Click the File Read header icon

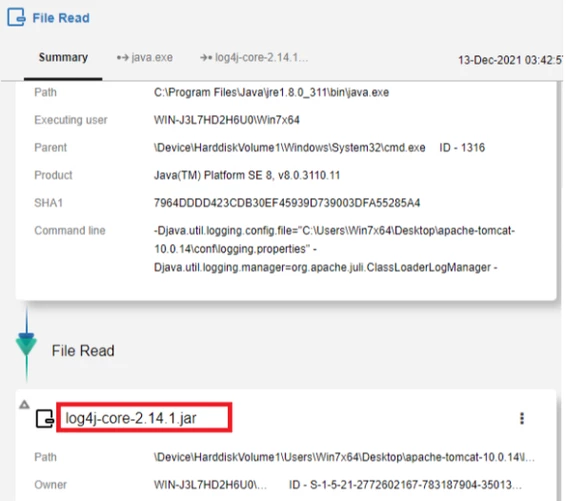pyautogui.click(x=16, y=17)
